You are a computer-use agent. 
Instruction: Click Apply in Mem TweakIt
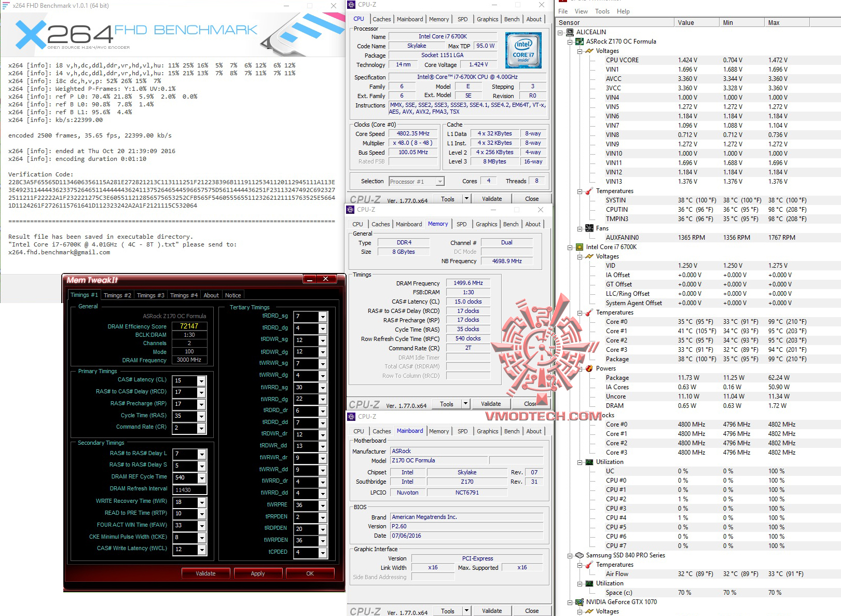pos(258,573)
